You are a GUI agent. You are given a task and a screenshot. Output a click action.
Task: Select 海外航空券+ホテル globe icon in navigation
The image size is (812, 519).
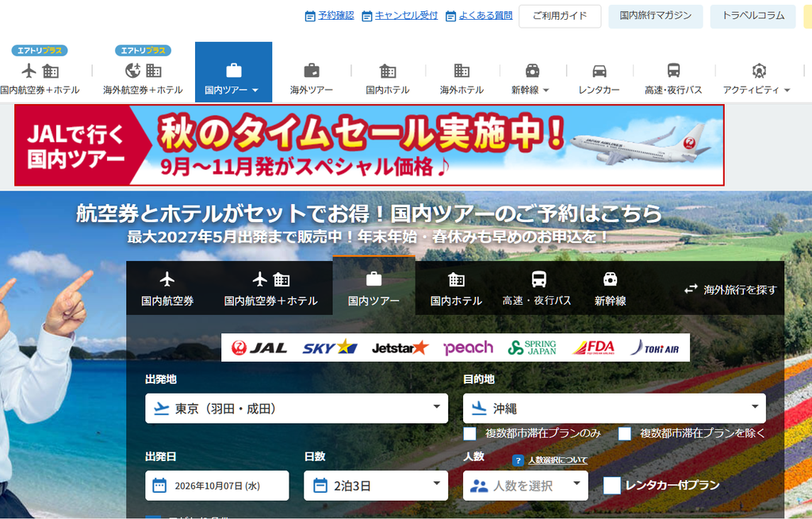pyautogui.click(x=133, y=71)
